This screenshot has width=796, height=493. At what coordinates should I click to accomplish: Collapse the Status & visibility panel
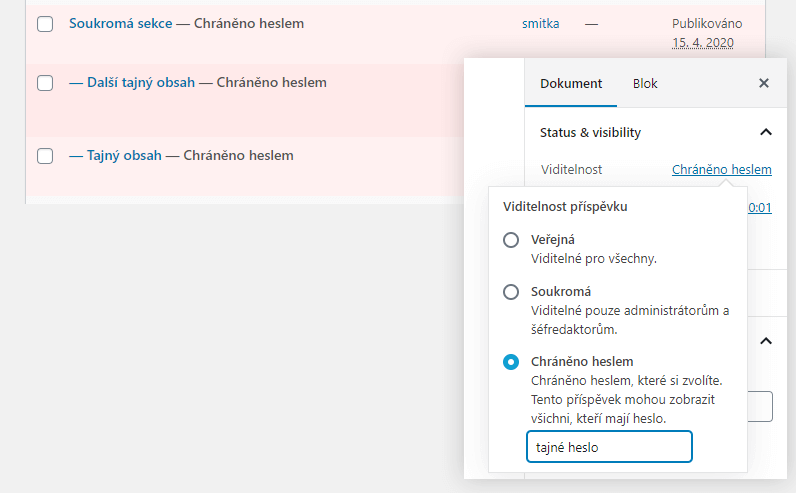(x=766, y=133)
